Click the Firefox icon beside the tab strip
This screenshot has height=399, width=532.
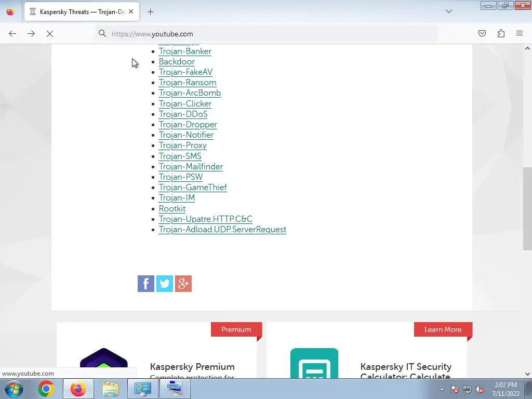10,12
